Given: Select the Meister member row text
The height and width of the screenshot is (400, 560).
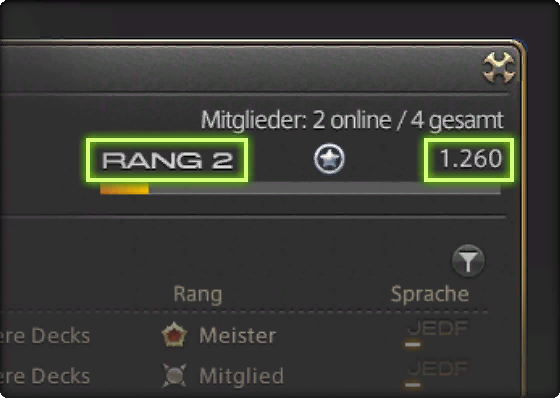Looking at the screenshot, I should 238,335.
